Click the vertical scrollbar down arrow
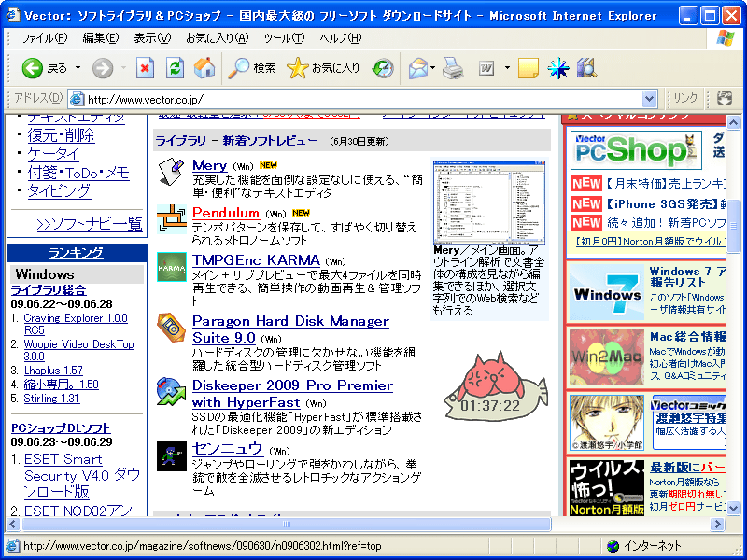The image size is (747, 560). (734, 508)
